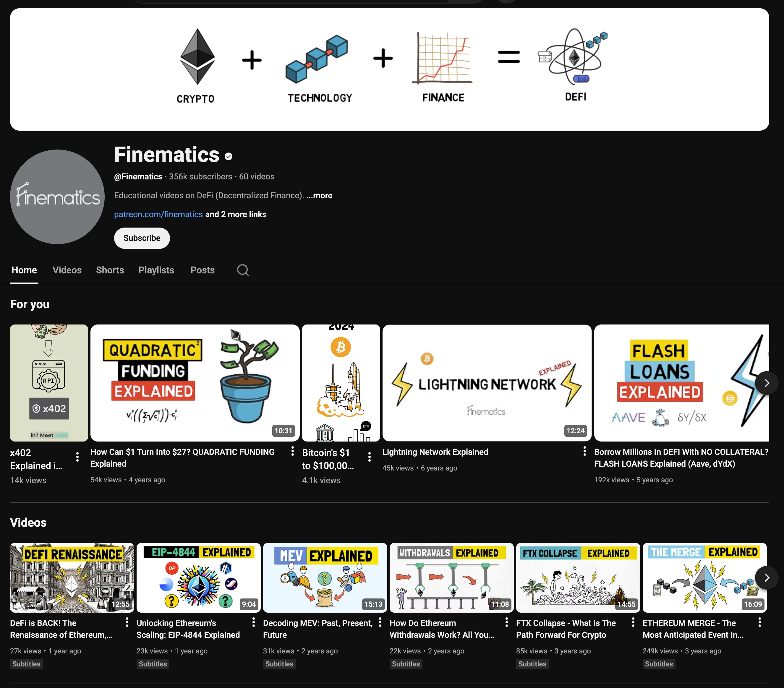Switch to the Playlists tab
The height and width of the screenshot is (688, 784).
tap(156, 270)
